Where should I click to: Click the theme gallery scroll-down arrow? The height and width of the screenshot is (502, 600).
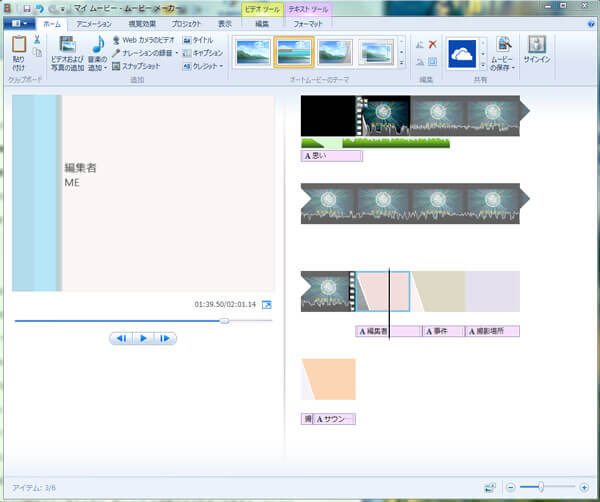[x=401, y=52]
